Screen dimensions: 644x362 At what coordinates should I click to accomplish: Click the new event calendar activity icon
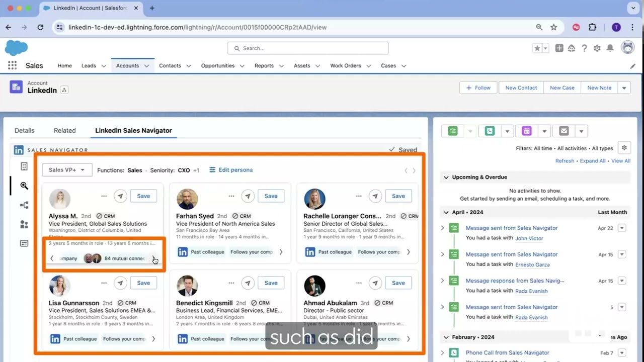526,131
